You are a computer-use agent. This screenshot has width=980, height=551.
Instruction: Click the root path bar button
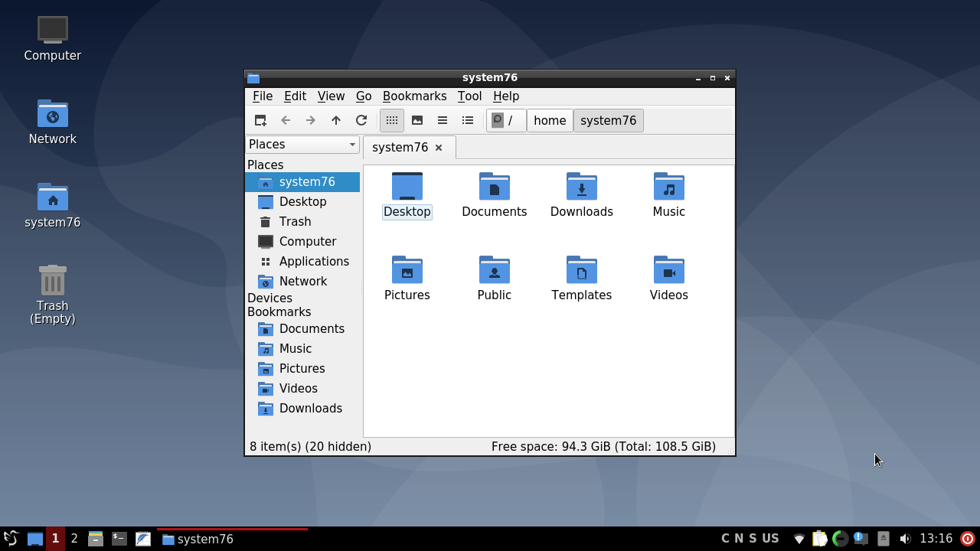506,120
